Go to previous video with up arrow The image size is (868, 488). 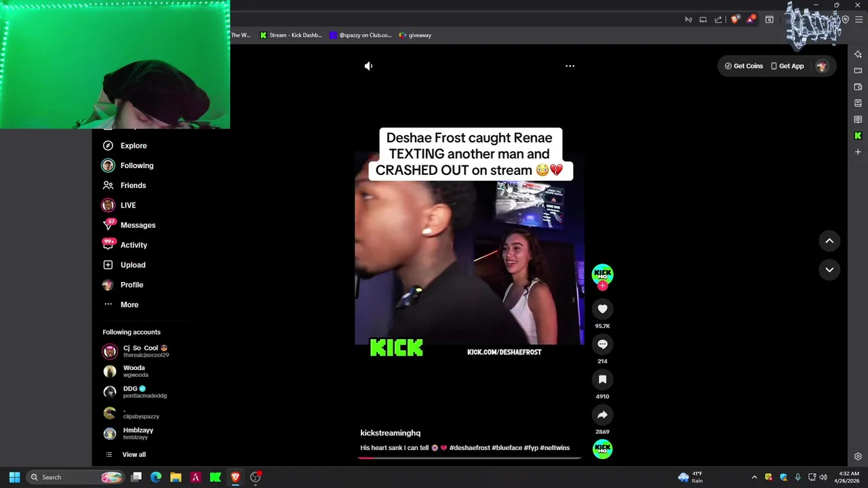(829, 241)
